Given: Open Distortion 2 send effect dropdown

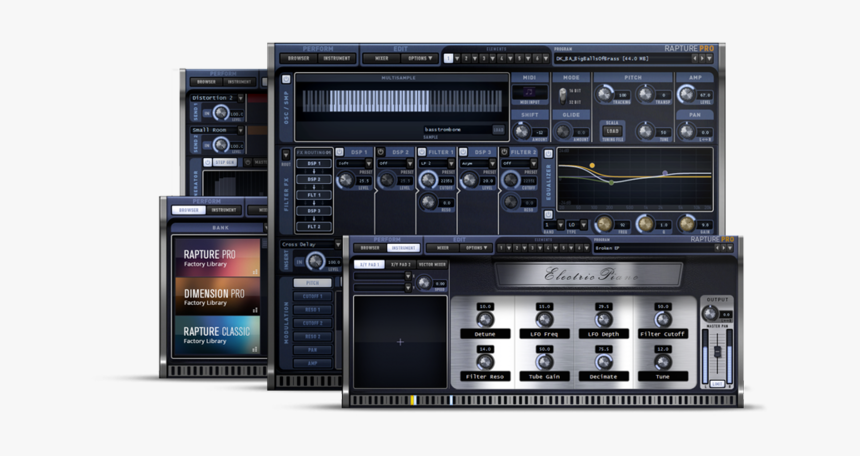Looking at the screenshot, I should pyautogui.click(x=240, y=98).
